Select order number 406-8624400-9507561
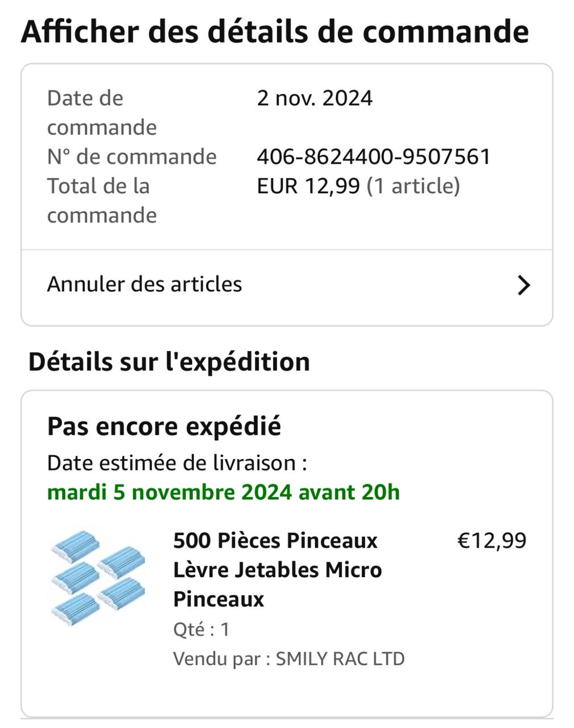This screenshot has height=728, width=574. pyautogui.click(x=373, y=157)
